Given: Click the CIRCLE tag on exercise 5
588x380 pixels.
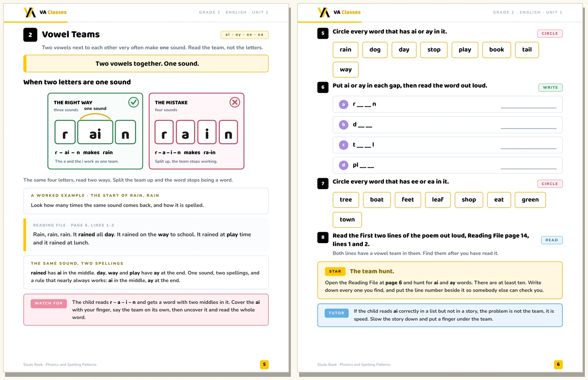Looking at the screenshot, I should tap(550, 34).
